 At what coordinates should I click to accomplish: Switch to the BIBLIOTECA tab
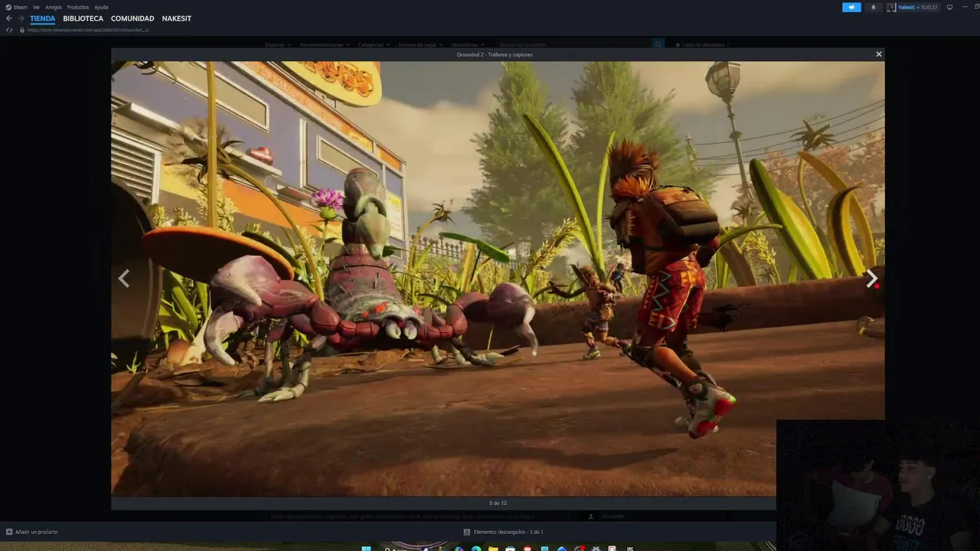coord(83,18)
